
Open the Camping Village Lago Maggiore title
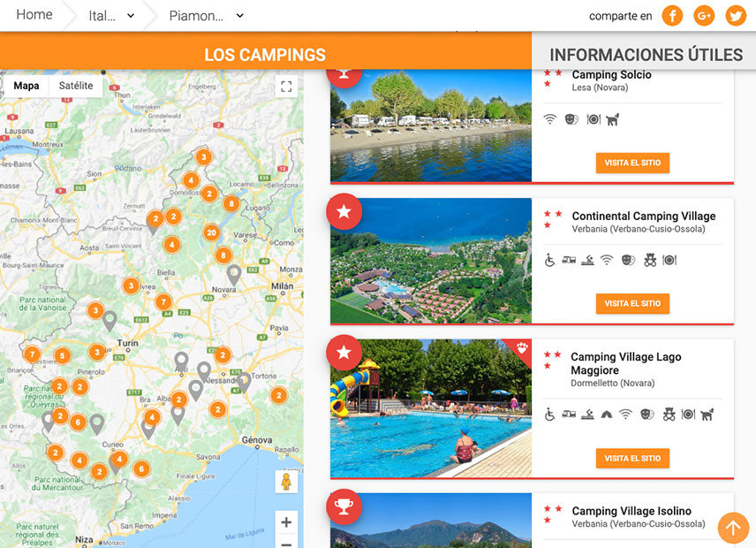click(x=626, y=363)
